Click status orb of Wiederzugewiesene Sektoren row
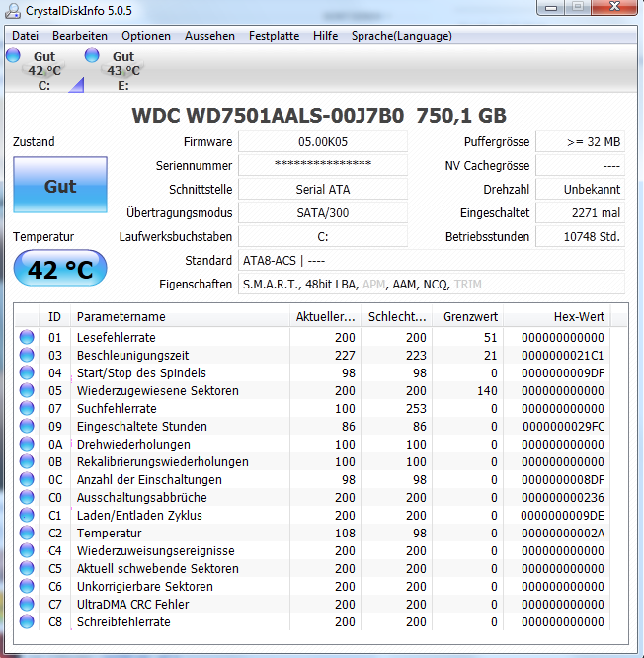The height and width of the screenshot is (658, 644). pyautogui.click(x=27, y=390)
